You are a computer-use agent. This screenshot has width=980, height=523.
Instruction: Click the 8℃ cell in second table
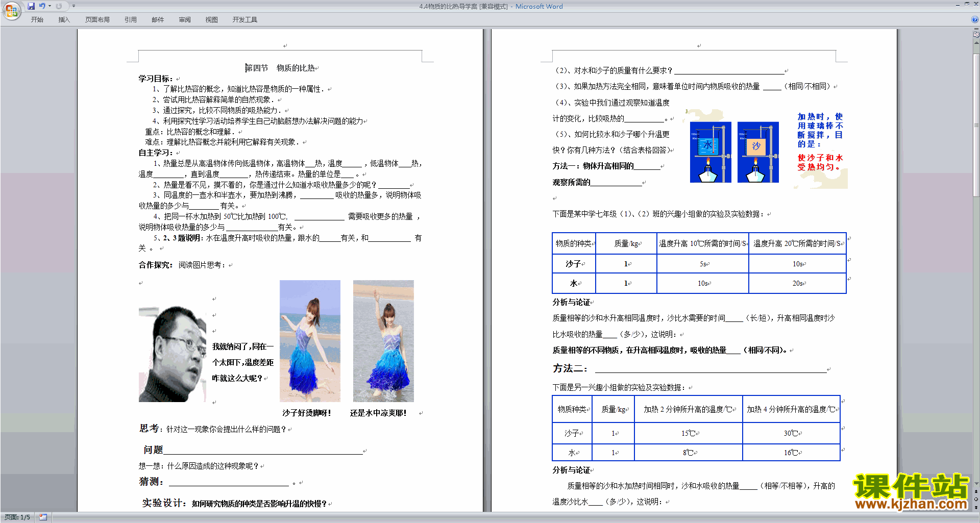689,453
